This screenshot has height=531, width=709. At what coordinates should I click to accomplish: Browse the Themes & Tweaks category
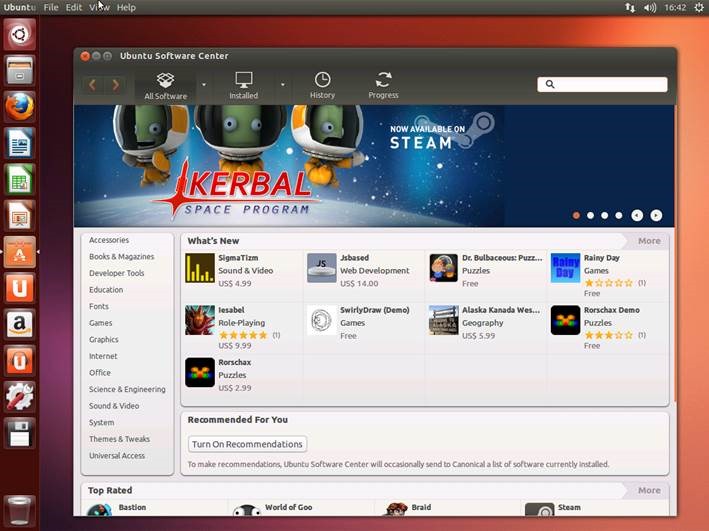[x=119, y=439]
